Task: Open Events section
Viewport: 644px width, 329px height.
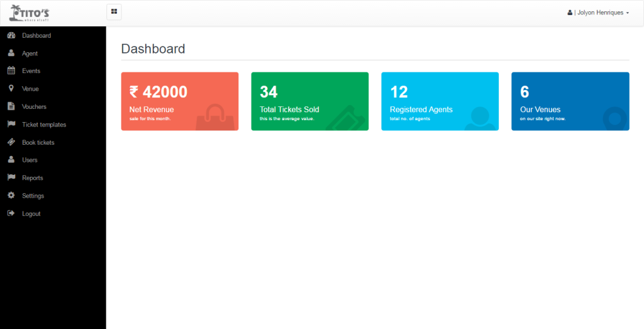Action: point(31,71)
